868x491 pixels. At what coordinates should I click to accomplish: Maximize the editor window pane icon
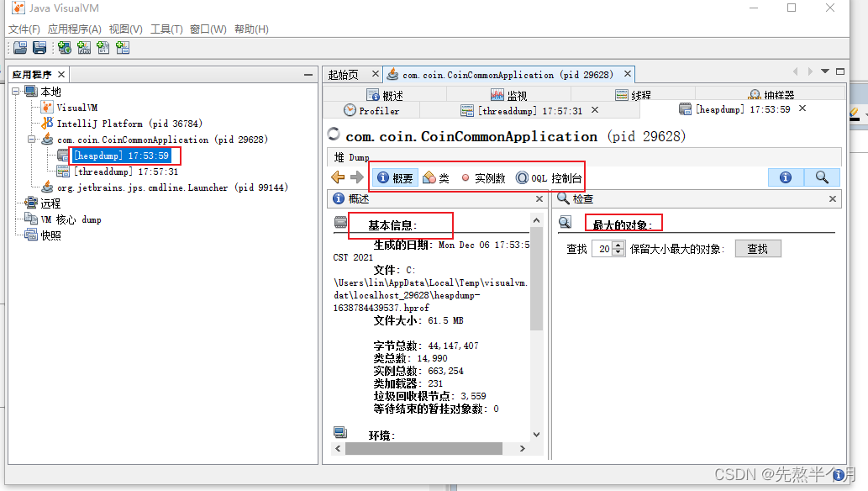tap(840, 71)
